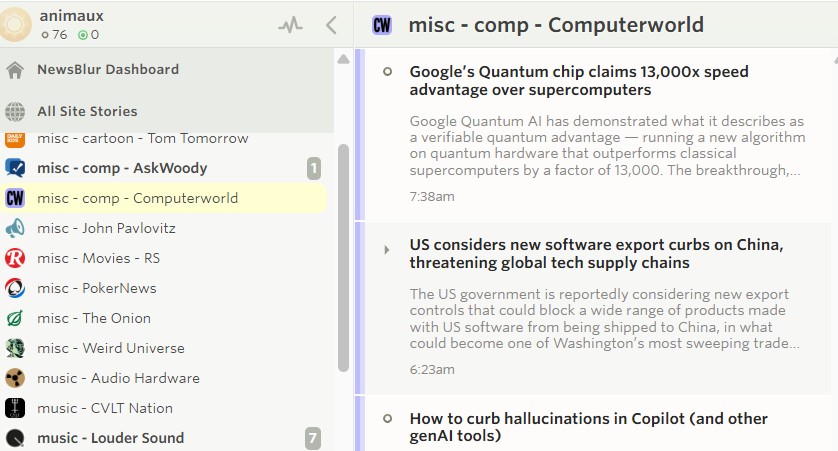Select the music - Audio Hardware feed

118,378
